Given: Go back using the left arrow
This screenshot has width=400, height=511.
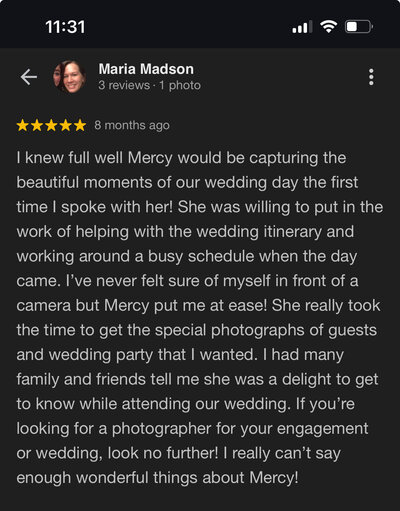Looking at the screenshot, I should point(29,77).
